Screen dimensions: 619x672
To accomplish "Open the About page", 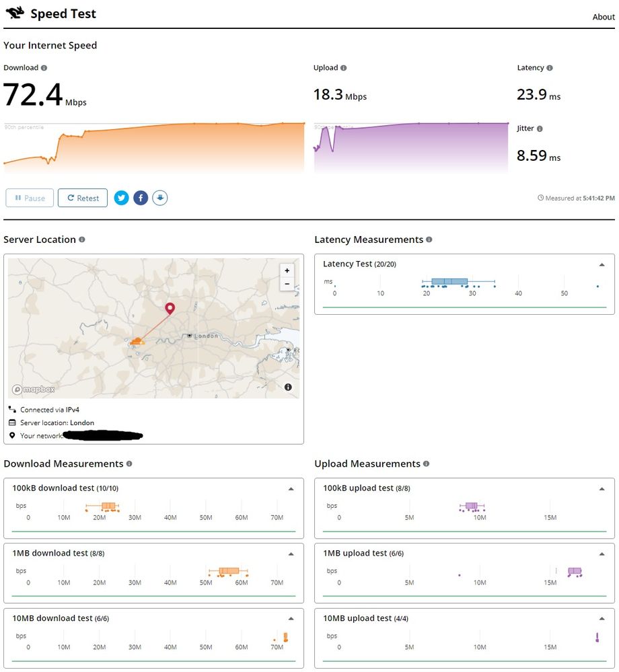I will tap(604, 17).
